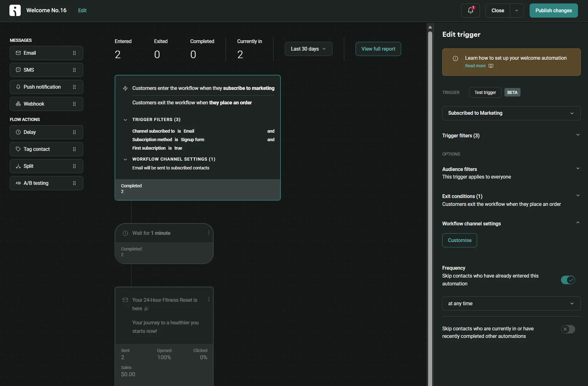Click the Test trigger button
This screenshot has width=588, height=386.
[x=485, y=92]
